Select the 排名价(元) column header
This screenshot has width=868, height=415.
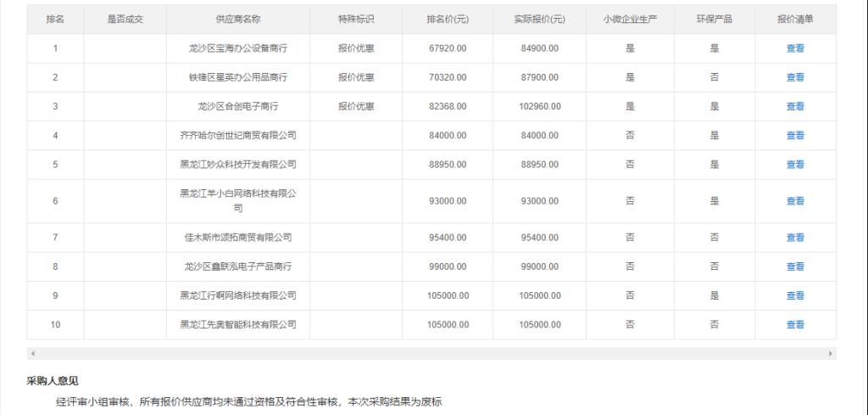[x=448, y=20]
